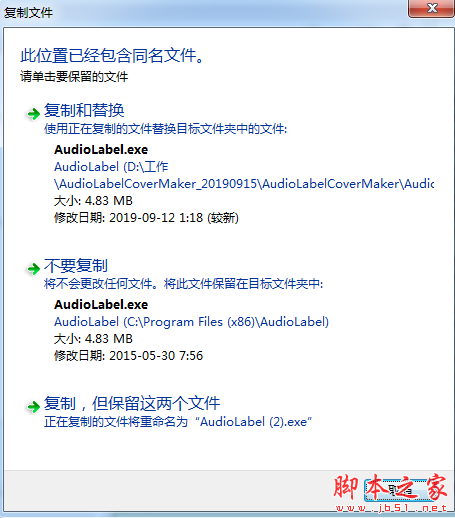Choose 复制，但保留这两个文件 option title
This screenshot has width=455, height=518.
pos(132,404)
